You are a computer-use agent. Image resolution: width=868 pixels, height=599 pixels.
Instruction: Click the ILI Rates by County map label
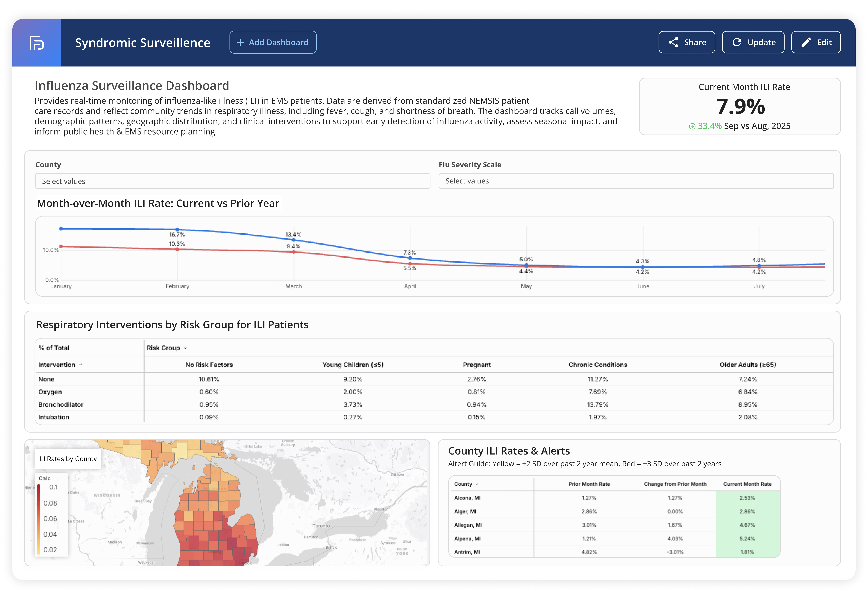tap(68, 459)
